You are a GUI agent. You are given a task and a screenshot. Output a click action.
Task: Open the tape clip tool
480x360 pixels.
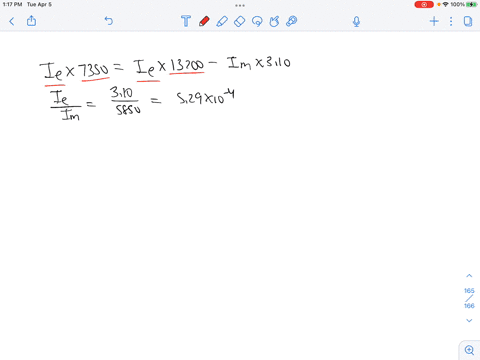[x=292, y=21]
